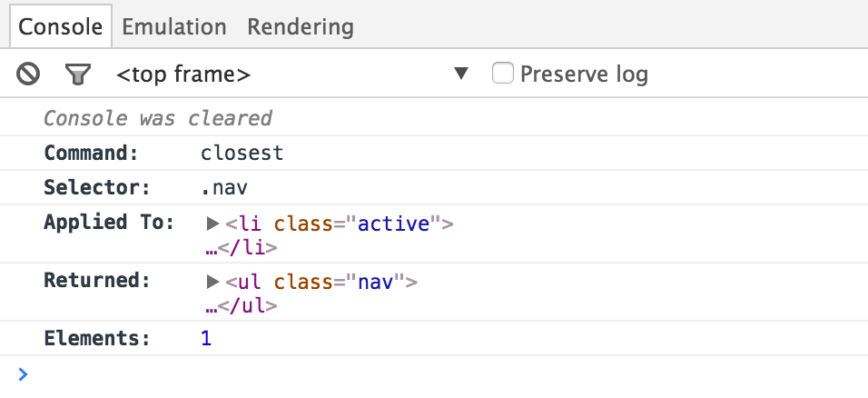Click the clear console icon
This screenshot has width=868, height=398.
click(28, 74)
